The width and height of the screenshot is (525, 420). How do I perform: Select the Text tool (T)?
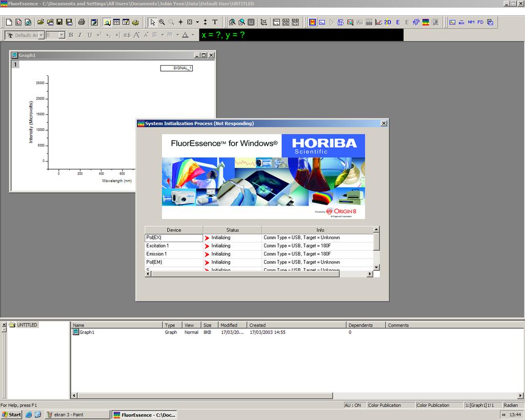[215, 22]
